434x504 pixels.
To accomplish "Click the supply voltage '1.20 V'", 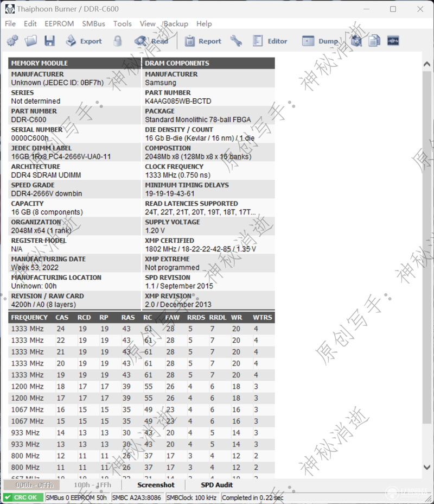I will (155, 230).
